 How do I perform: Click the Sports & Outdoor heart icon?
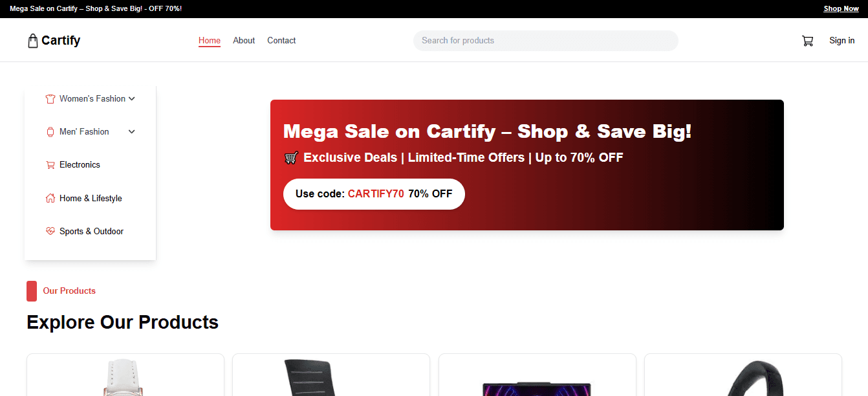click(50, 231)
